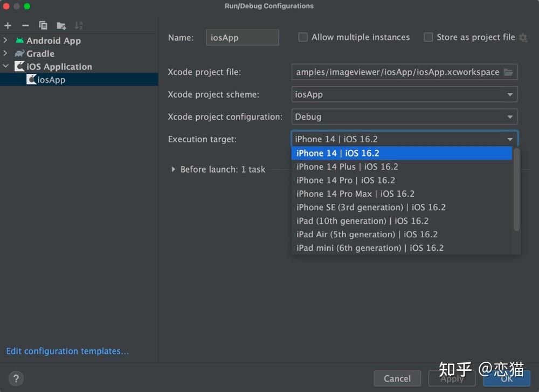
Task: Click inside the Name input field
Action: [x=241, y=37]
